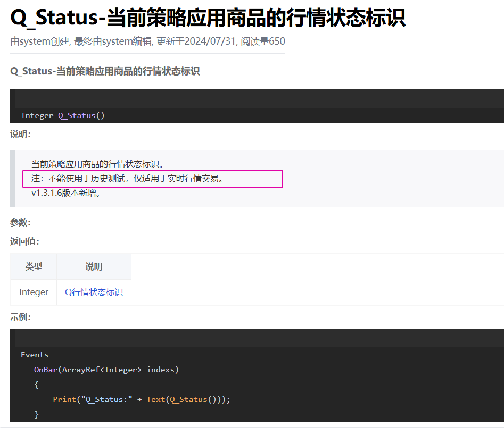Click the 类型 table header cell
This screenshot has height=435, width=504.
coord(34,266)
